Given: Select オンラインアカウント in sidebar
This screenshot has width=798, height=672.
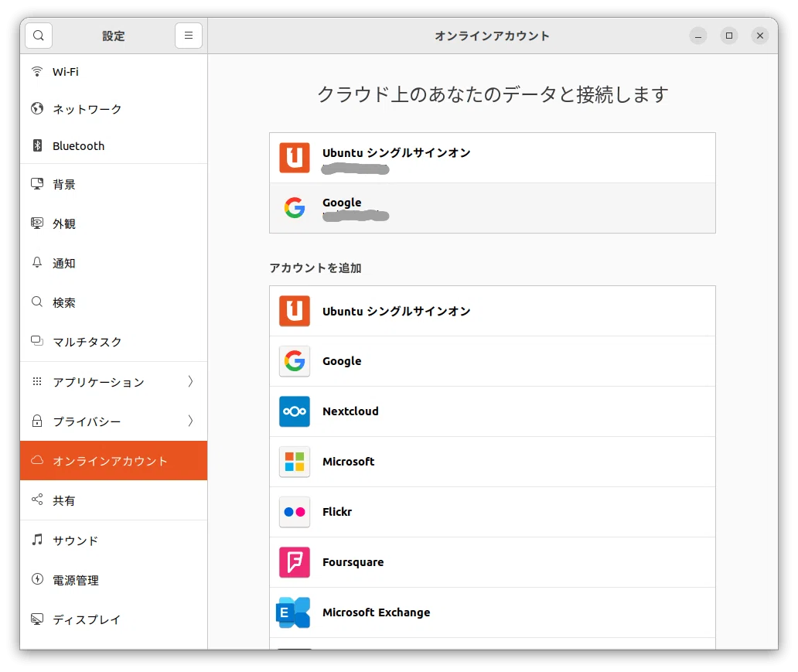Looking at the screenshot, I should tap(114, 460).
